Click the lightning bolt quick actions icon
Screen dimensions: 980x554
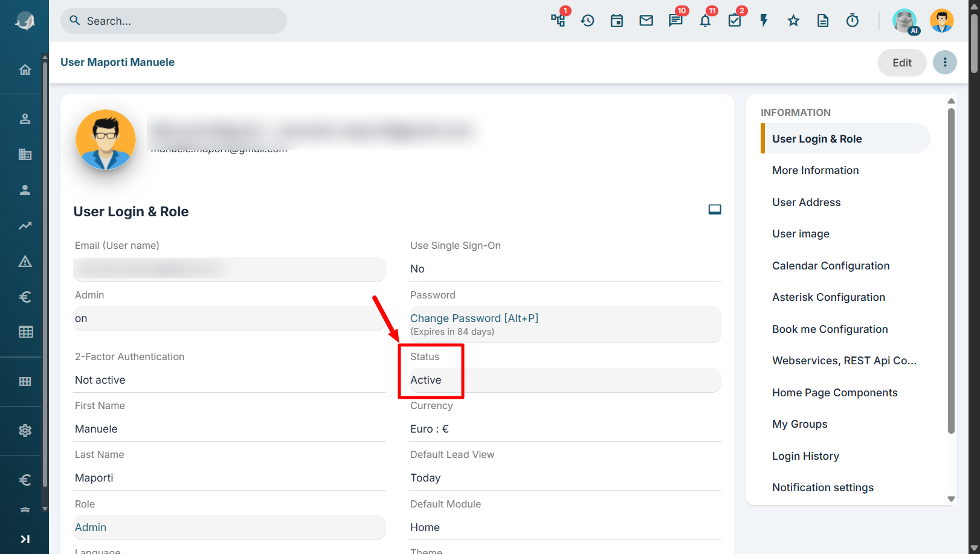(764, 21)
